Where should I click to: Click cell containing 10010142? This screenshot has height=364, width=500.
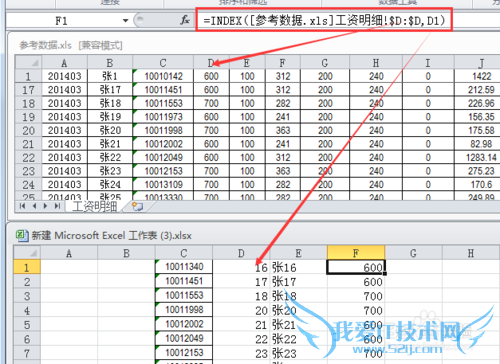click(163, 76)
